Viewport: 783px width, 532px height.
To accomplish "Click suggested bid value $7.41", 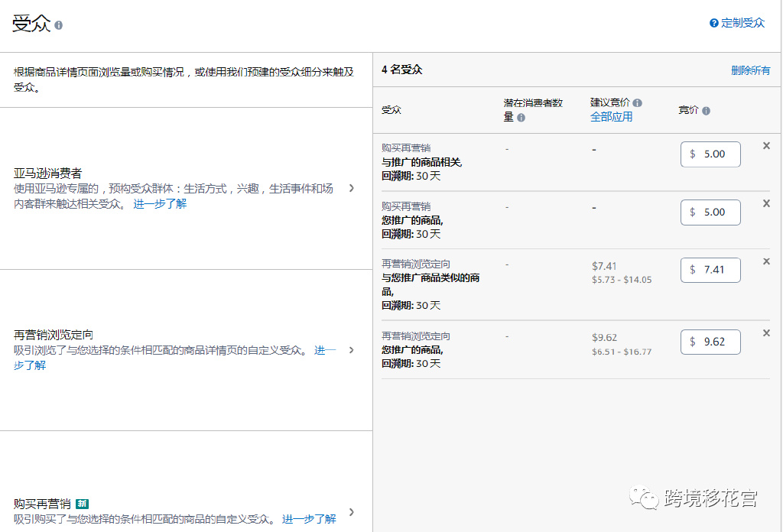I will click(604, 266).
